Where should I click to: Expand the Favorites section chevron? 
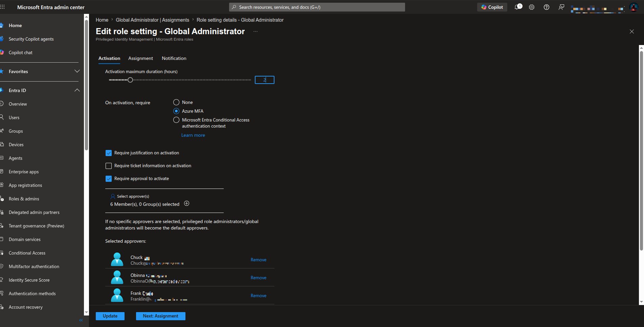pos(77,71)
